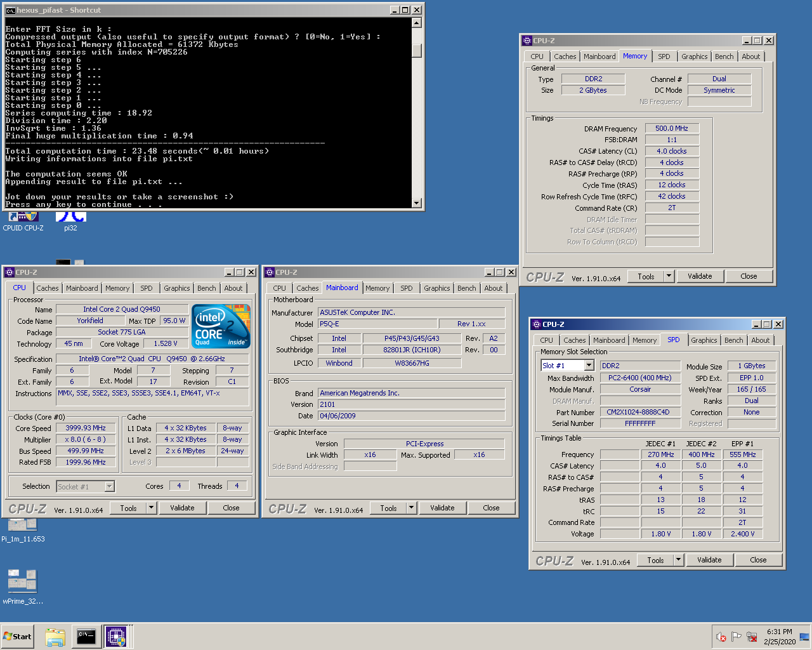Click the CAS# Latency 4.0 clocks field
Screen dimensions: 812x650
pos(672,151)
